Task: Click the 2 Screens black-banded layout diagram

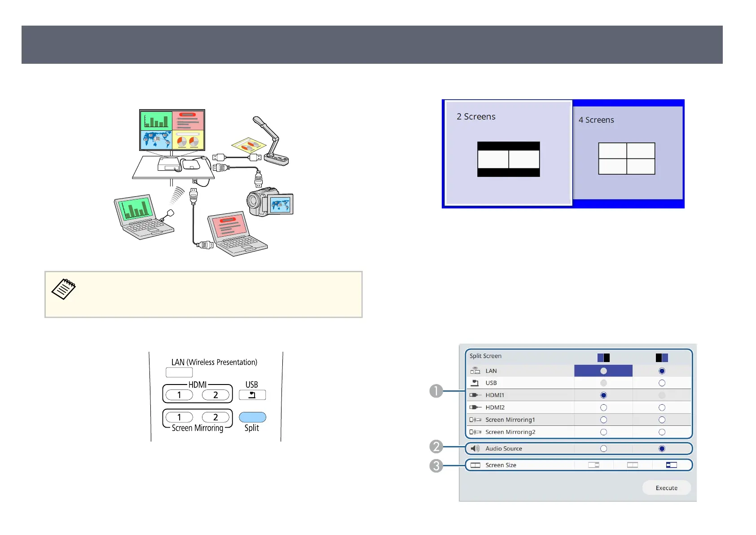Action: pyautogui.click(x=508, y=159)
